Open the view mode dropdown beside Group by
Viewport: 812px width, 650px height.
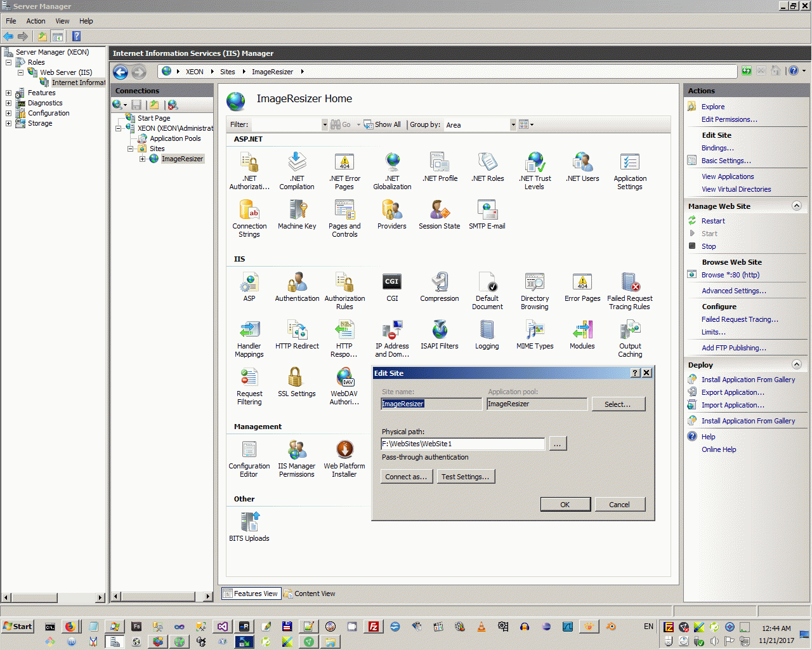(527, 125)
